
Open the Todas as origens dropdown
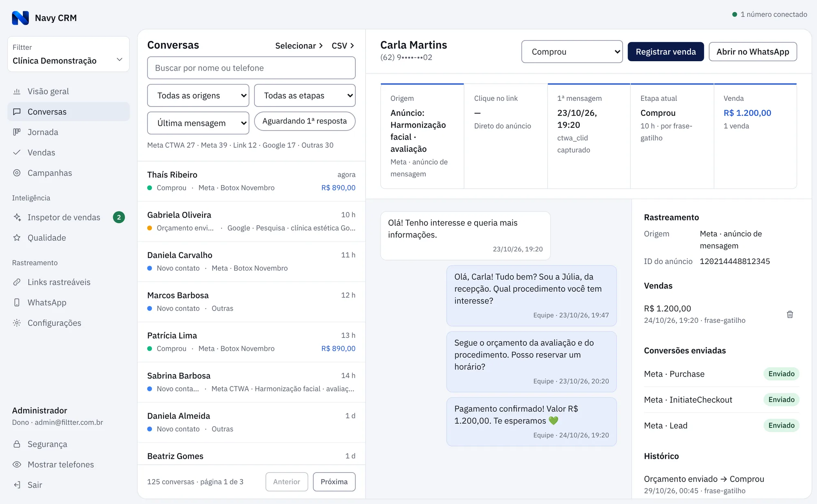point(198,95)
